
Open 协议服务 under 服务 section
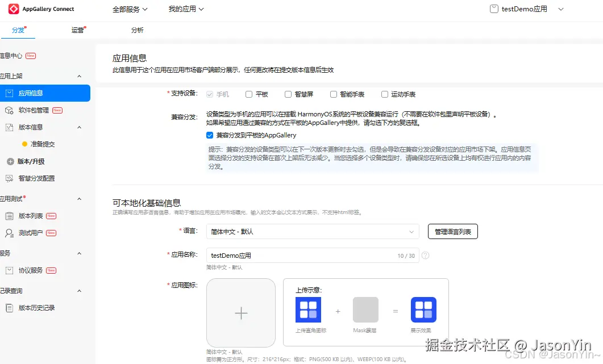[x=30, y=271]
